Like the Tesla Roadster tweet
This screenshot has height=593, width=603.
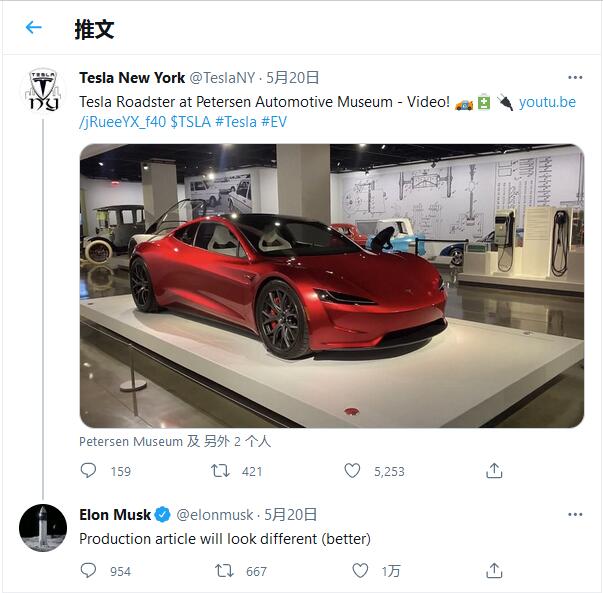[352, 471]
